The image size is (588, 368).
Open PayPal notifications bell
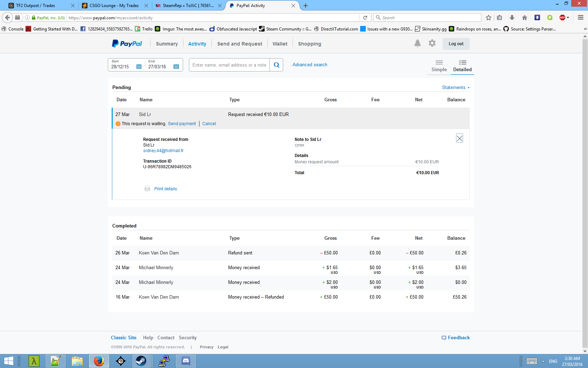tap(417, 43)
